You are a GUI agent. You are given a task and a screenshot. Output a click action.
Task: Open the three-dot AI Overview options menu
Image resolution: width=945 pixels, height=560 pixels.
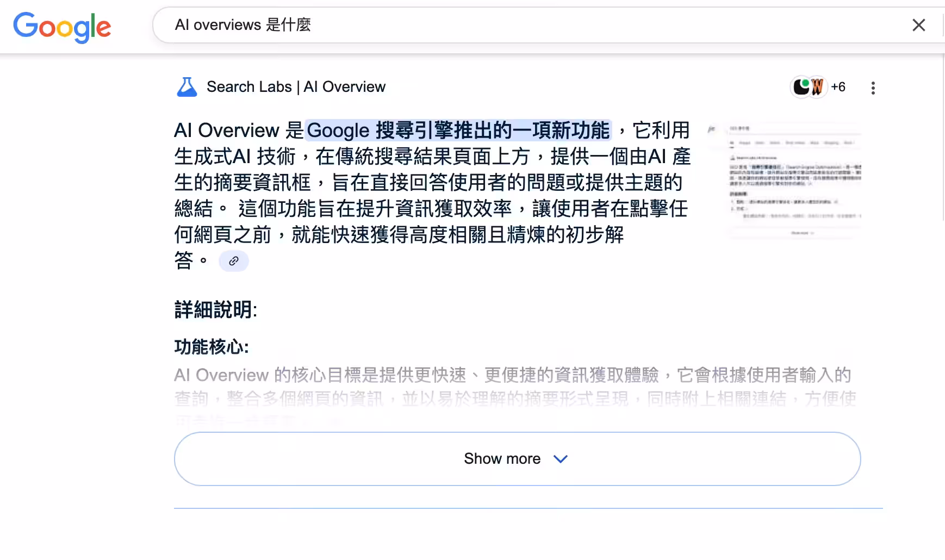873,88
